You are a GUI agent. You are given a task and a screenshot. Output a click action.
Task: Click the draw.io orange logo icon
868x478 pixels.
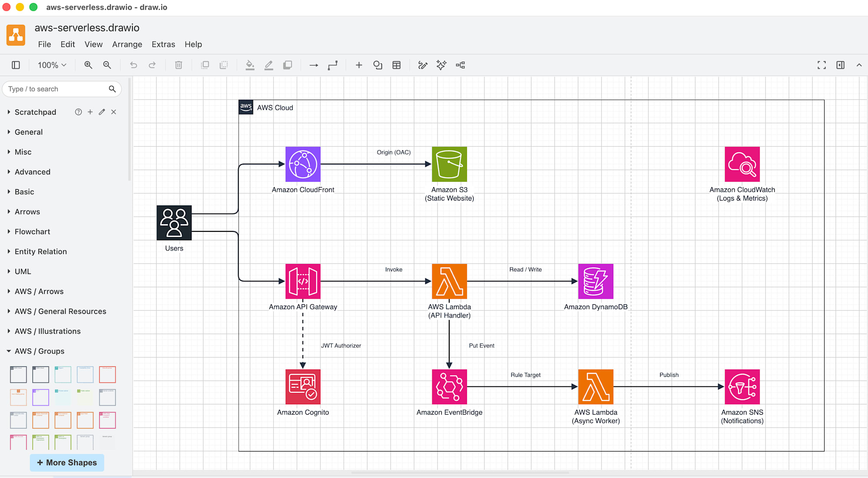point(16,35)
